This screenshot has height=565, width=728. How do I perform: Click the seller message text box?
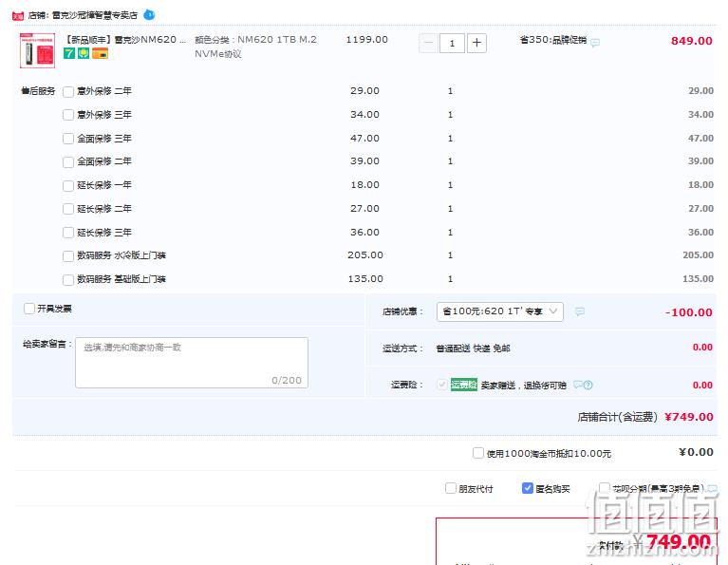tap(192, 363)
